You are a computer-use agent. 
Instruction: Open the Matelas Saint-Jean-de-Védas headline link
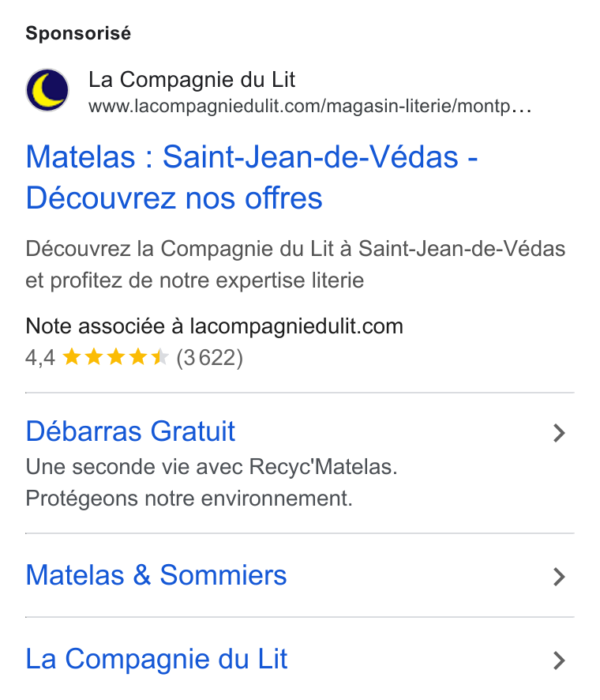click(x=252, y=177)
